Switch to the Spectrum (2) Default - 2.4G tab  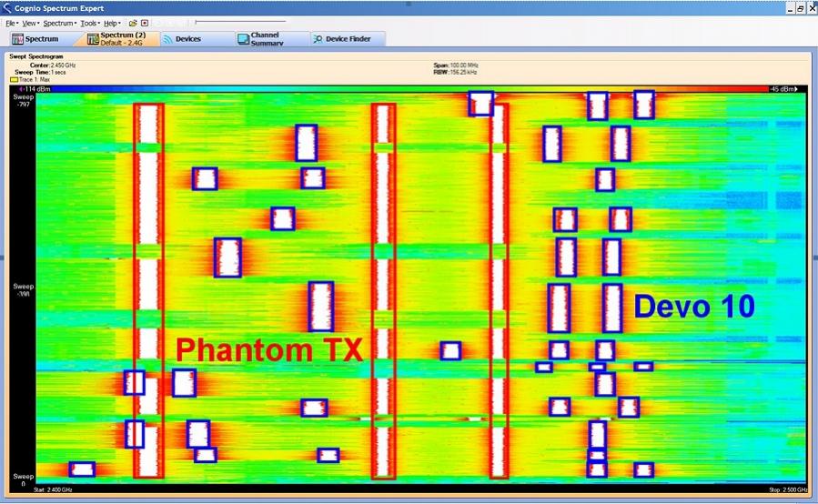click(x=122, y=39)
